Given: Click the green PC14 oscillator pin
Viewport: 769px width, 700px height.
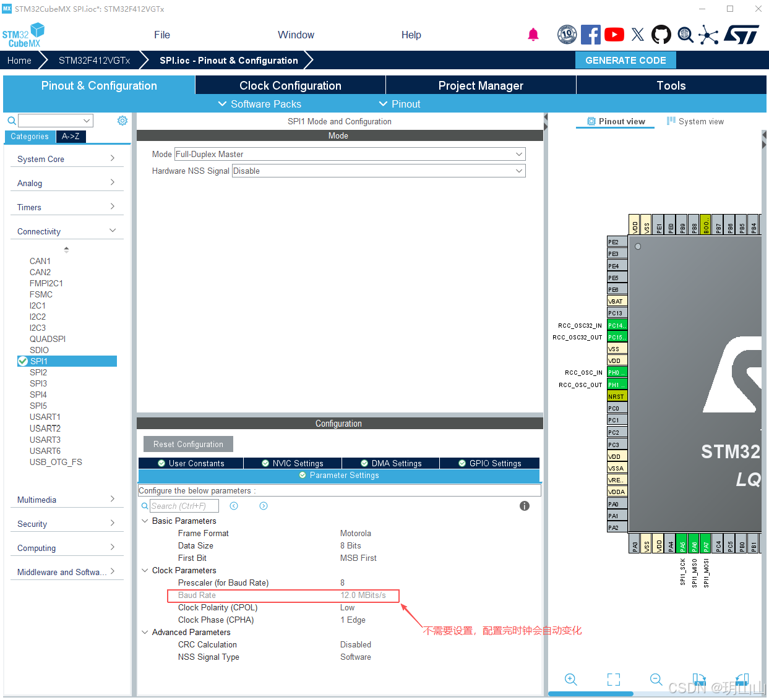Looking at the screenshot, I should [x=617, y=325].
